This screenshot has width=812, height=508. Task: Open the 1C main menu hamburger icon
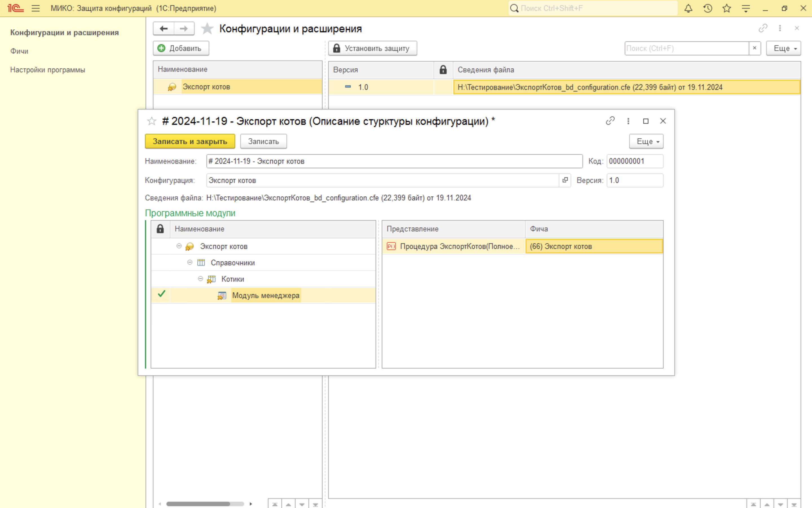36,8
